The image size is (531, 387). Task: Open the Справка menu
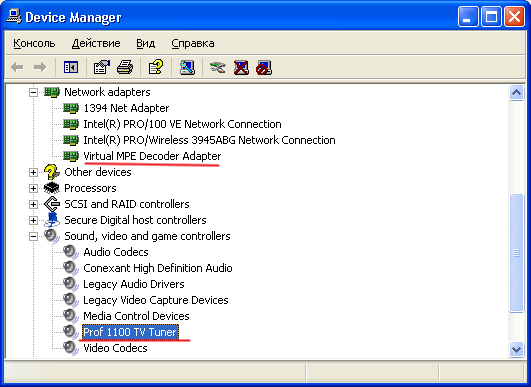pos(193,43)
